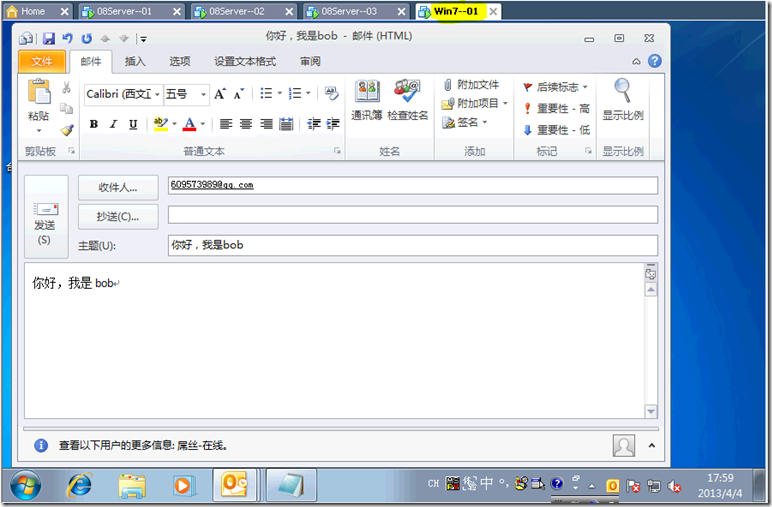Increase the paragraph indent
Screen dimensions: 772x507
click(333, 124)
